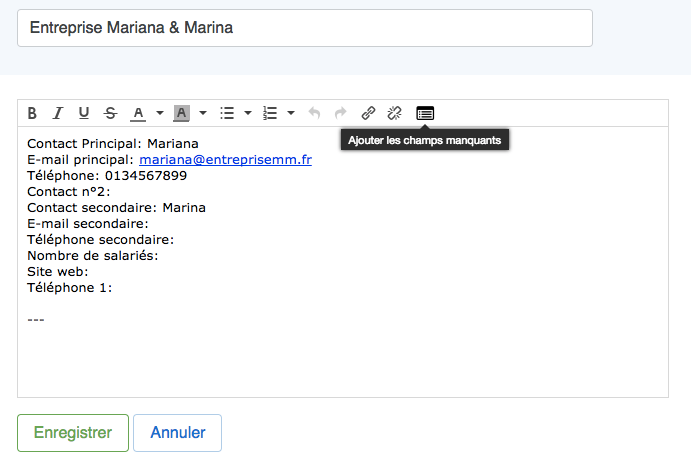Toggle italic formatting

tap(58, 113)
